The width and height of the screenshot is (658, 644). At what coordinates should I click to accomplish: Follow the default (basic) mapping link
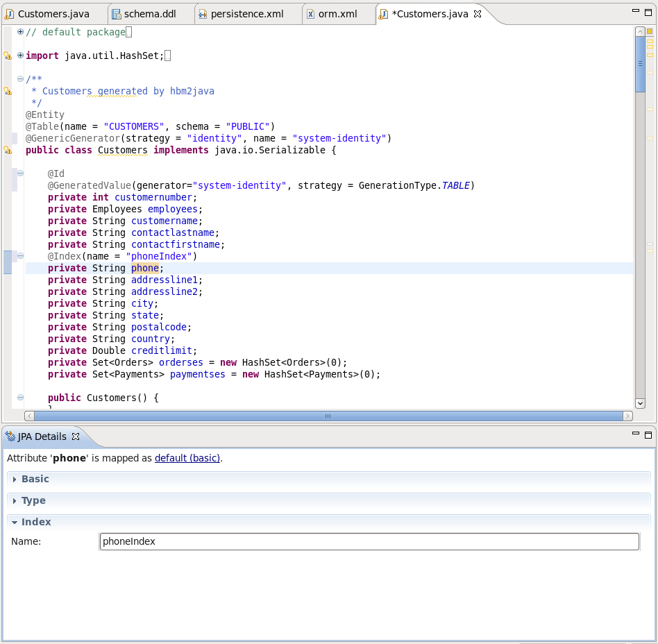187,458
